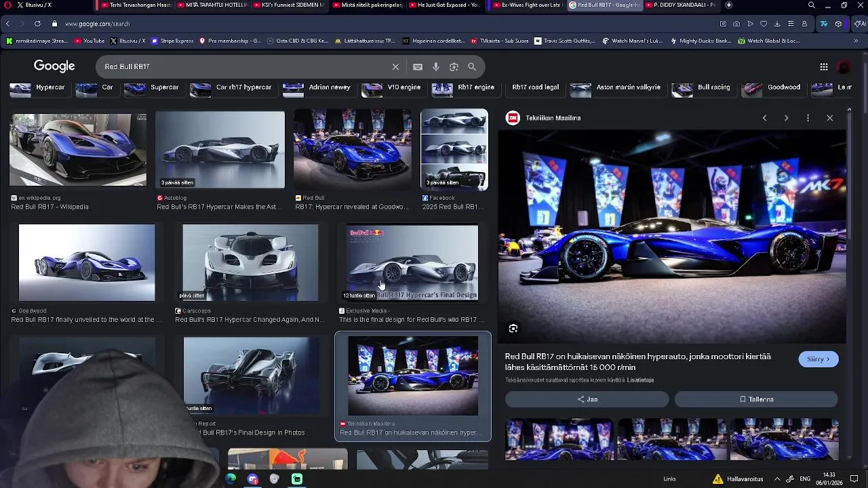Open Lisätietoja copyright info link

640,380
